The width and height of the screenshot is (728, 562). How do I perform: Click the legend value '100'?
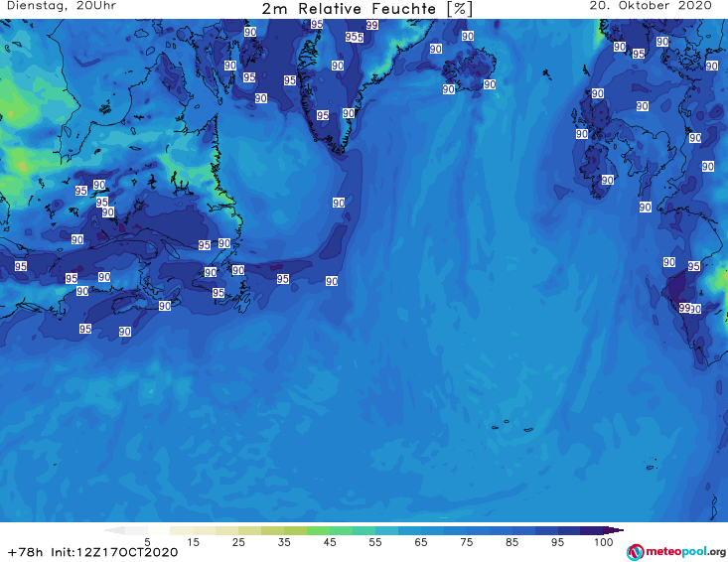pyautogui.click(x=604, y=542)
